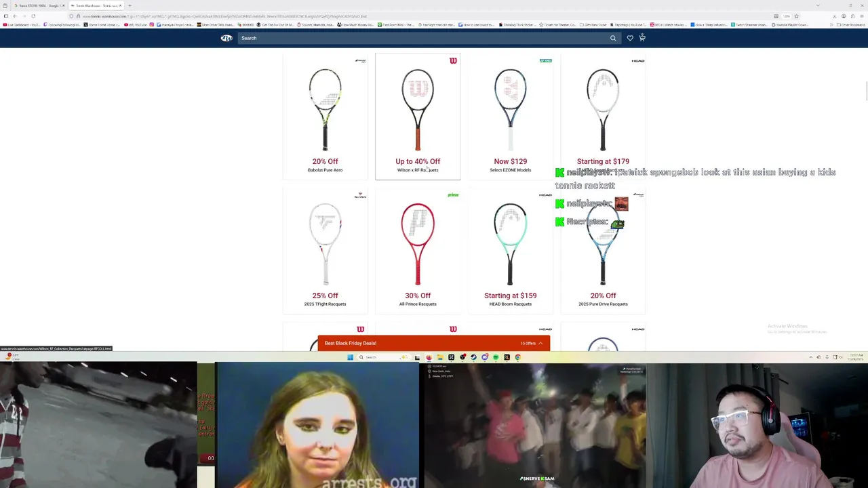Viewport: 868px width, 488px height.
Task: Switch to the first browser tab
Action: pyautogui.click(x=39, y=5)
